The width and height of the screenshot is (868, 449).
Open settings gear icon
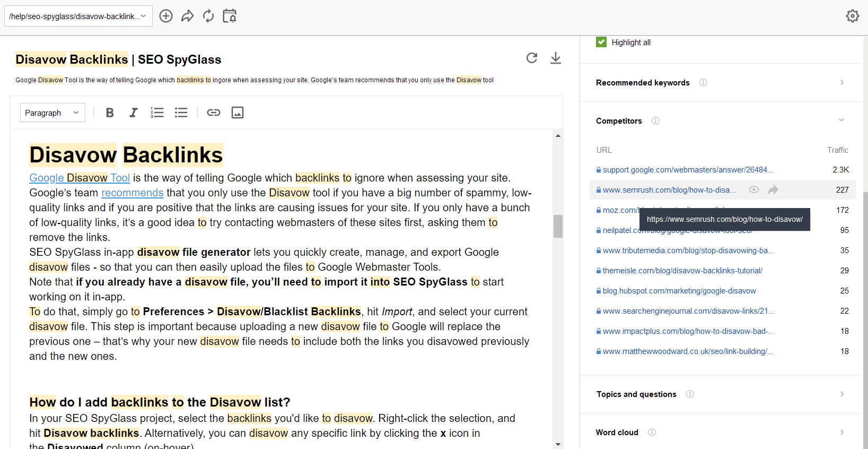click(x=852, y=16)
